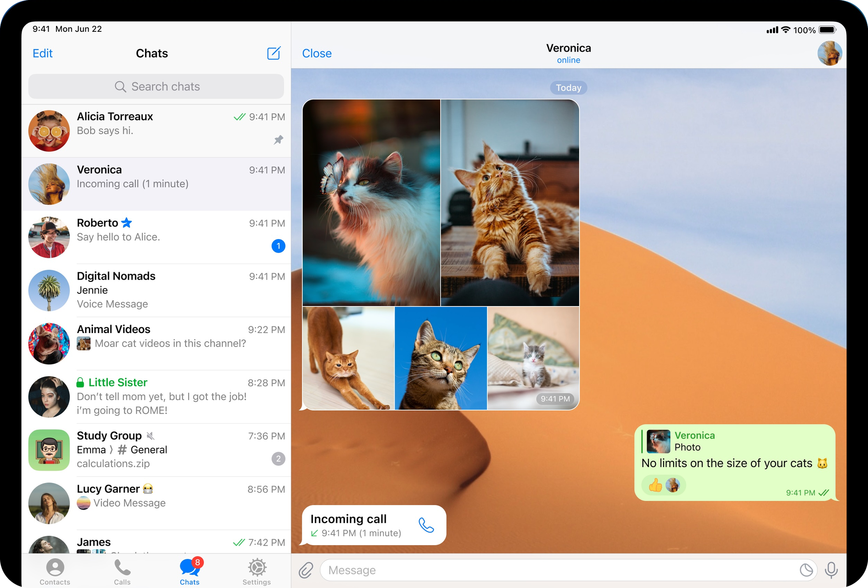Click the Animal Videos dog avatar

(x=49, y=344)
